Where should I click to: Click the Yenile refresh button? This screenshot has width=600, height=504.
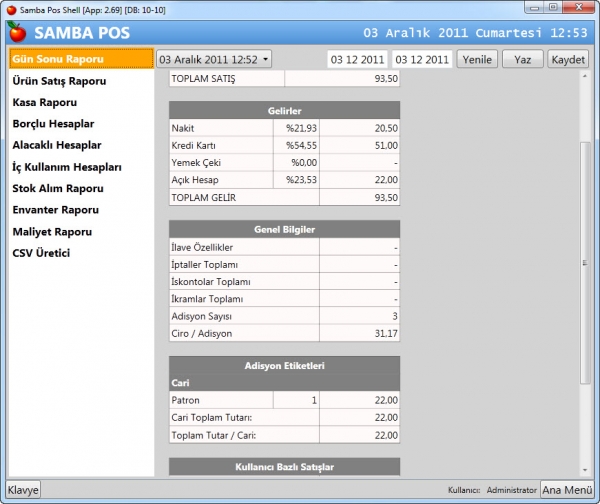[x=477, y=59]
